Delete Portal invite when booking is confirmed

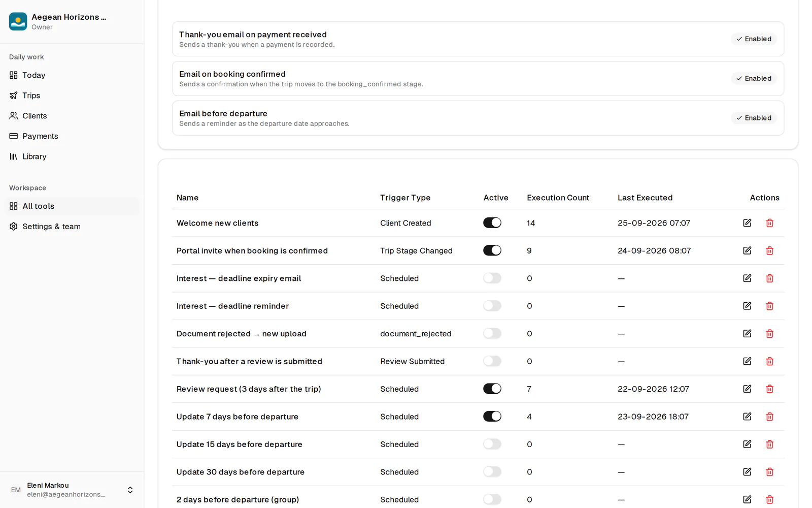(x=769, y=250)
